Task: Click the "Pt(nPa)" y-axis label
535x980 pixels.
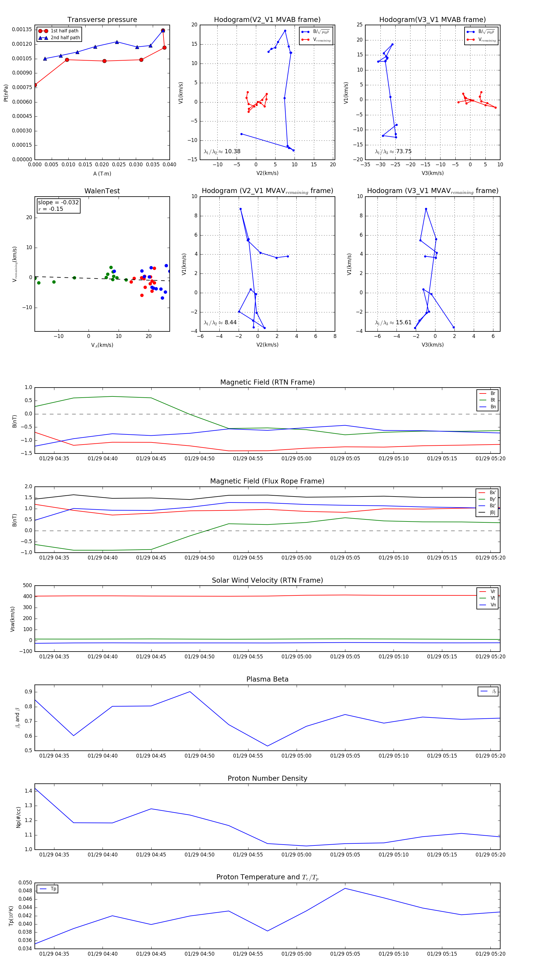Action: [6, 92]
